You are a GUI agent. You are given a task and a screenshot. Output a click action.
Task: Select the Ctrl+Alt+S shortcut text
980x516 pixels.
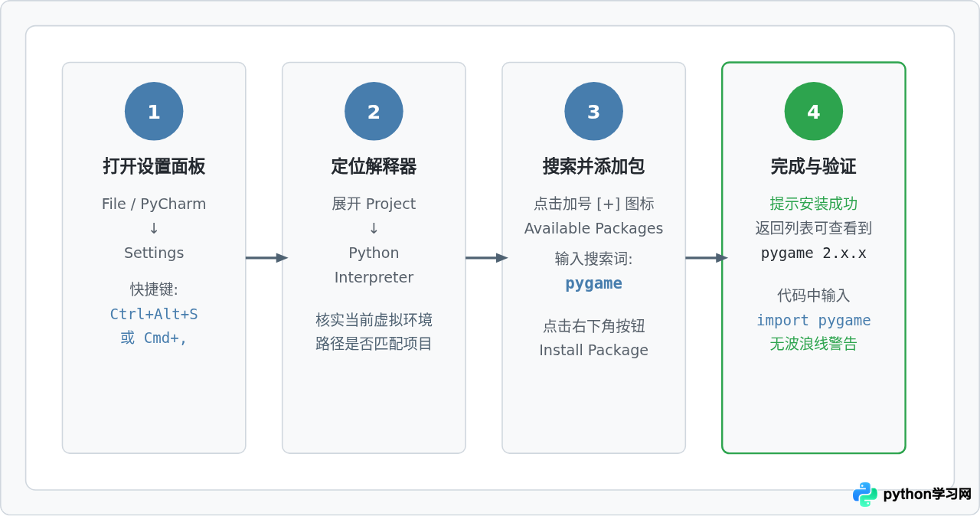tap(154, 314)
